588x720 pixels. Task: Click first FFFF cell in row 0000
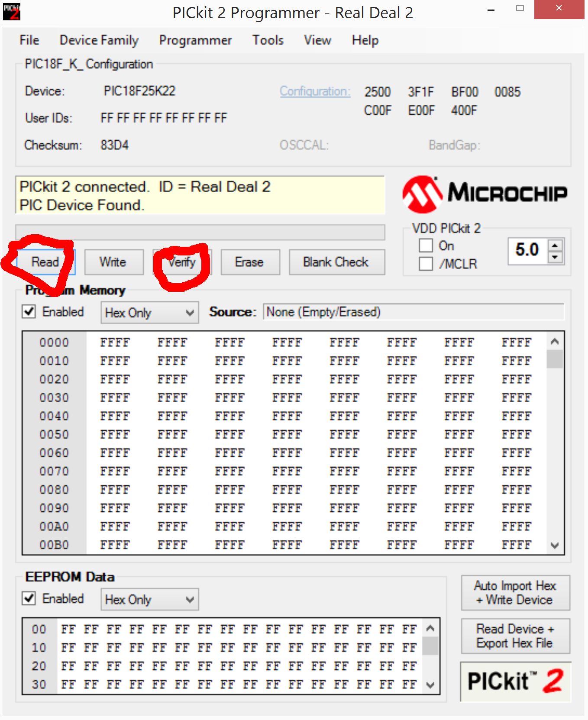coord(115,342)
